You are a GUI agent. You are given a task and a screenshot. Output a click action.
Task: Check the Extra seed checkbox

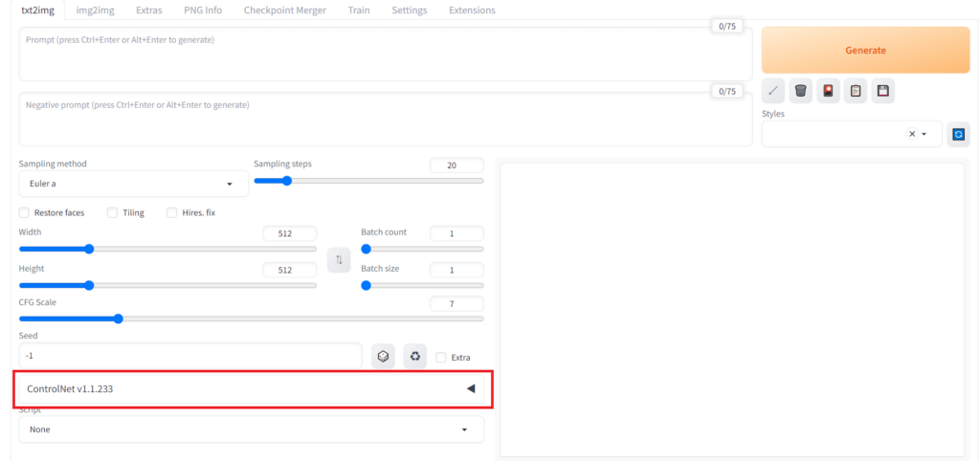coord(440,358)
